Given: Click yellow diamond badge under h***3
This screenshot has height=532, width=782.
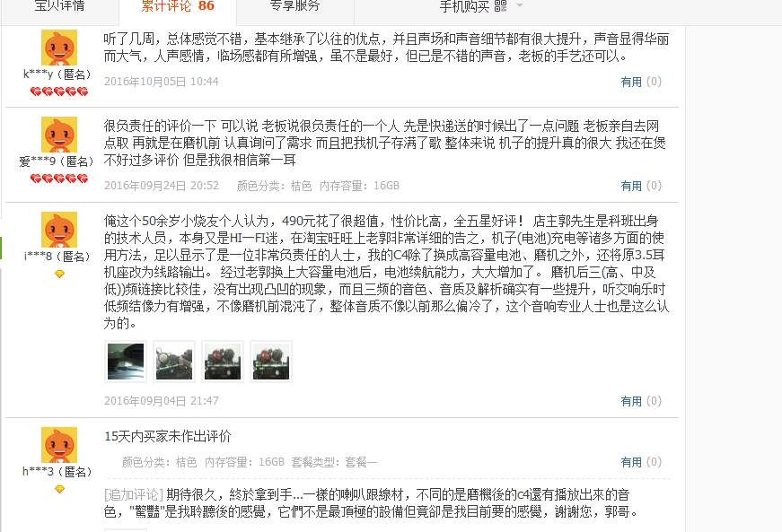Looking at the screenshot, I should pos(59,489).
